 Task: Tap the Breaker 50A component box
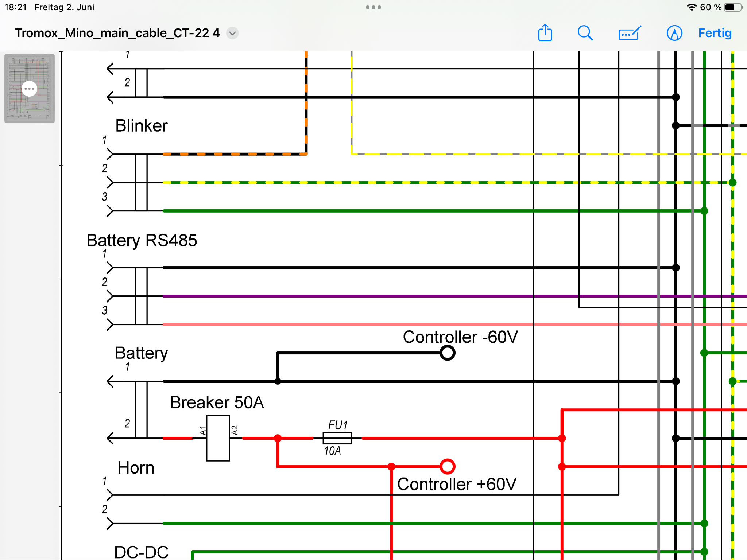point(218,438)
